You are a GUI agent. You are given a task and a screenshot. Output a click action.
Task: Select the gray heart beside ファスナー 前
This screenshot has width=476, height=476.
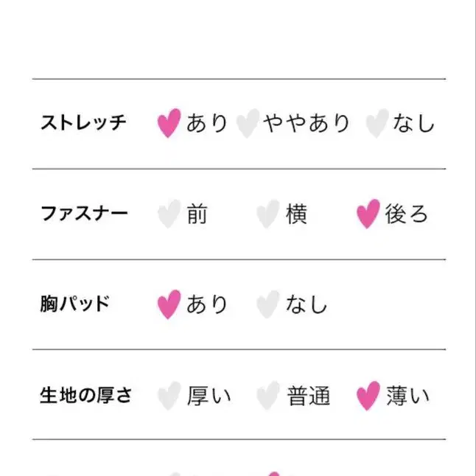169,214
